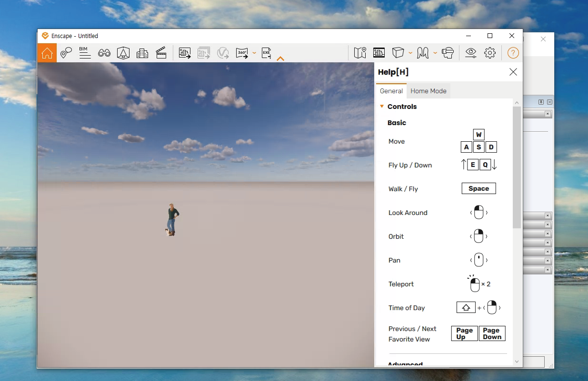Collapse toolbar with orange up chevron

click(280, 59)
